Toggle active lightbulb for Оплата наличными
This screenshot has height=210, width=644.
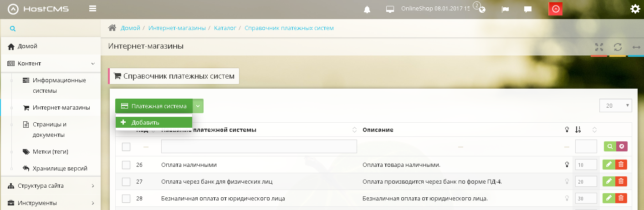coord(567,165)
